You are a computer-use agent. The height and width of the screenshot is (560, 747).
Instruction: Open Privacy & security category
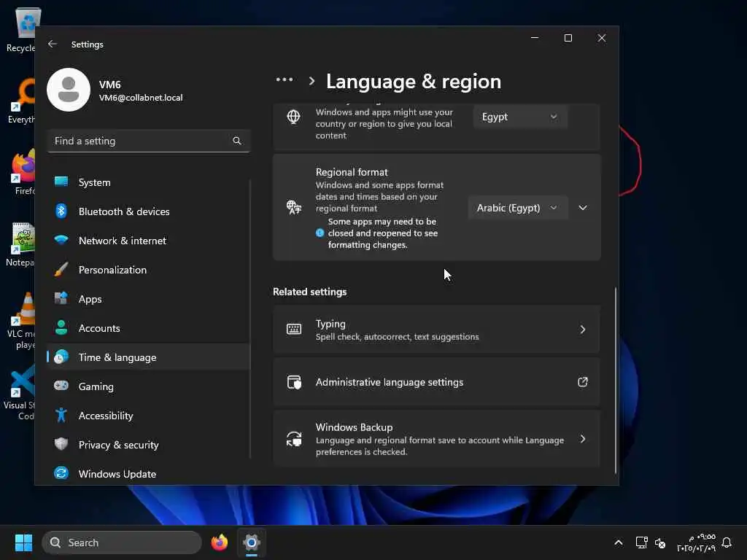point(149,444)
